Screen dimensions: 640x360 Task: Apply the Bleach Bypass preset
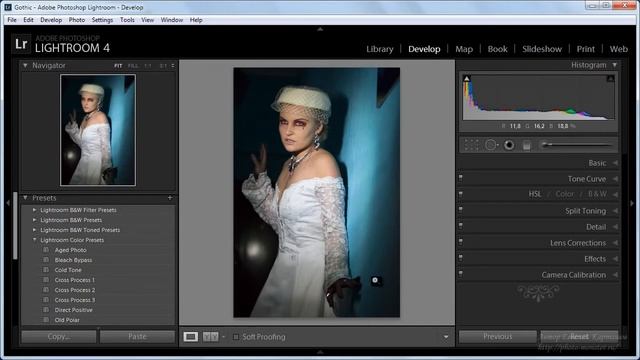73,260
